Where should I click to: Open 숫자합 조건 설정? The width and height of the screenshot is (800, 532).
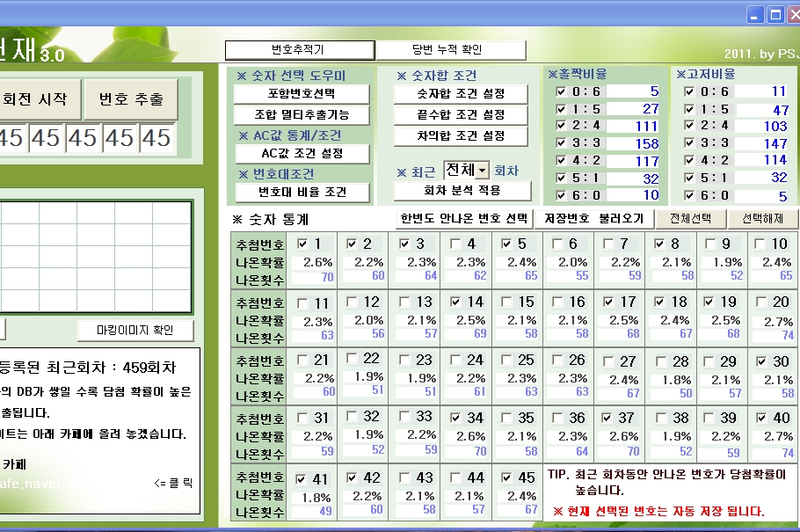coord(460,94)
